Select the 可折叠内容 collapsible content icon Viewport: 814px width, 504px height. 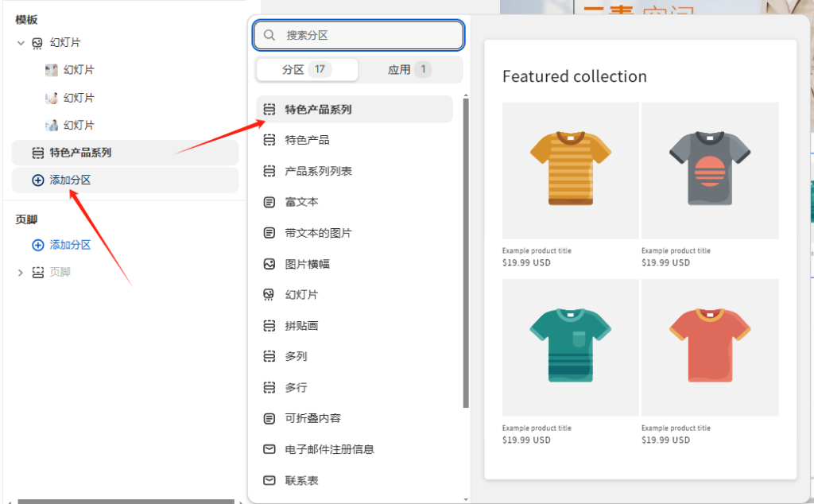click(269, 418)
